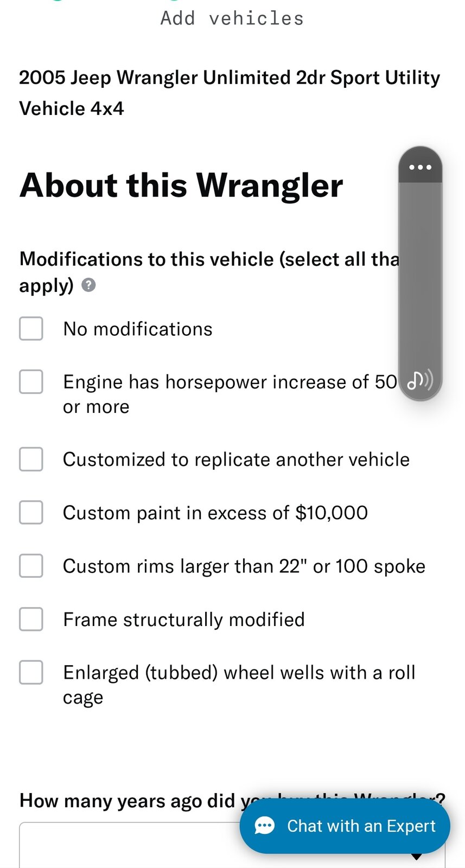The image size is (465, 868).
Task: Click the gray floating widget bar
Action: pos(420,271)
